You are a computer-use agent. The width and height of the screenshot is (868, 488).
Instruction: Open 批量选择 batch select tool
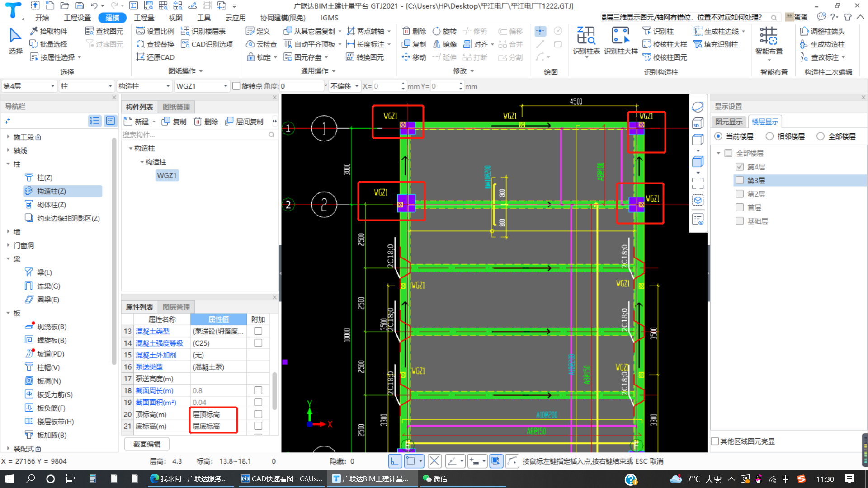[49, 44]
